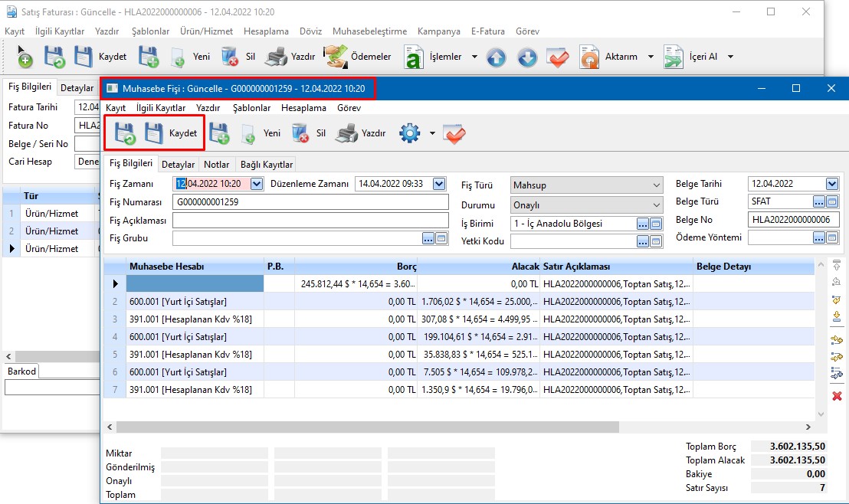Switch to Bağlı Kayıtlar tab
This screenshot has height=504, width=849.
[267, 165]
